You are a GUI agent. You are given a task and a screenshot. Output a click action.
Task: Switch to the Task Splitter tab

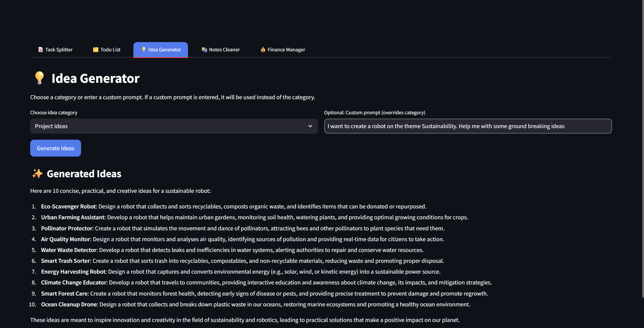point(59,50)
